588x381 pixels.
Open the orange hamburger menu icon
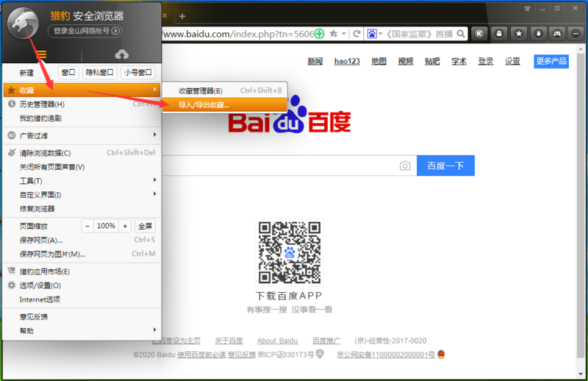[x=41, y=54]
